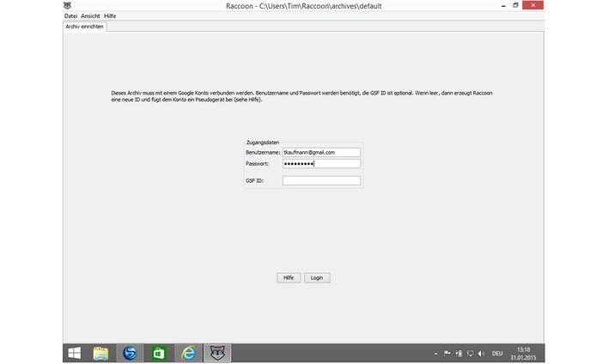
Task: Focus the Passwort field
Action: [321, 164]
